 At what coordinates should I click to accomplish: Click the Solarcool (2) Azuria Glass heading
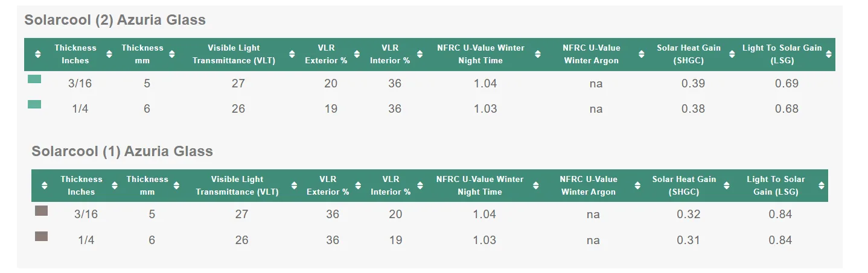(115, 20)
